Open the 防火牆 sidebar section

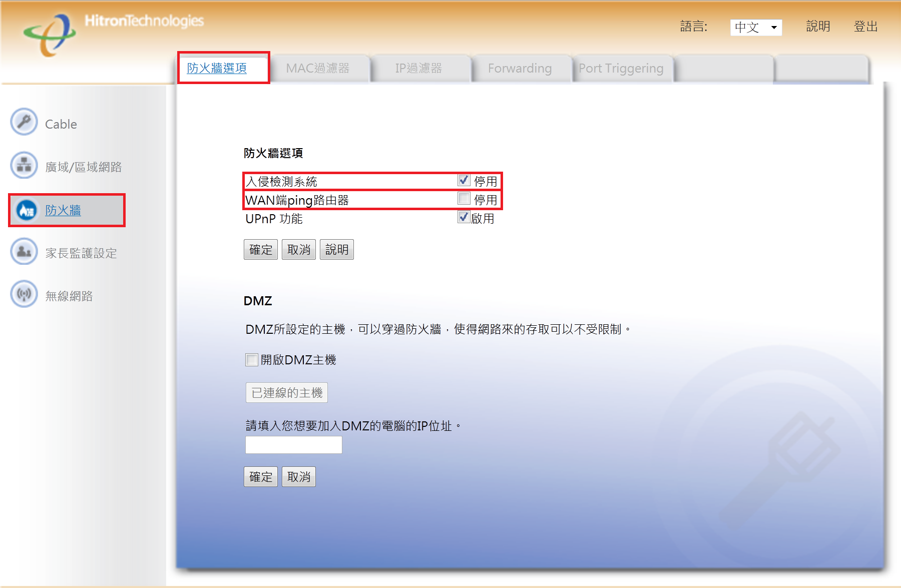tap(63, 210)
